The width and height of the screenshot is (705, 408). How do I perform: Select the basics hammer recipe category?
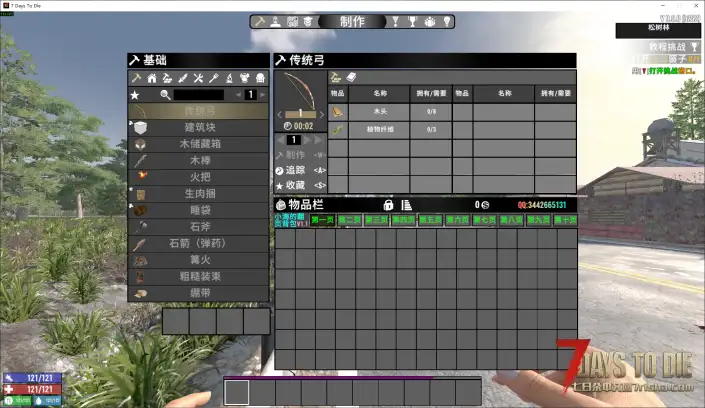click(x=136, y=78)
